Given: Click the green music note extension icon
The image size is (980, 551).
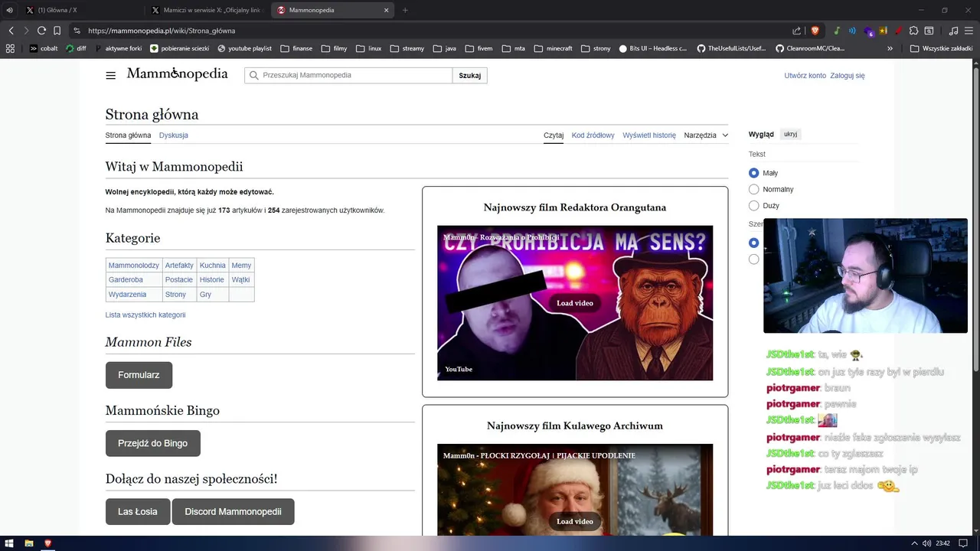Looking at the screenshot, I should coord(837,31).
